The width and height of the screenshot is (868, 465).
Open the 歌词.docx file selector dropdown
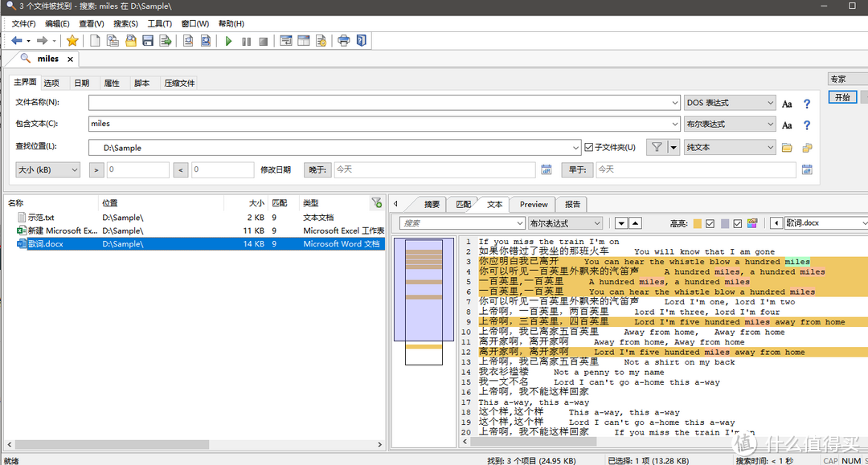(826, 222)
